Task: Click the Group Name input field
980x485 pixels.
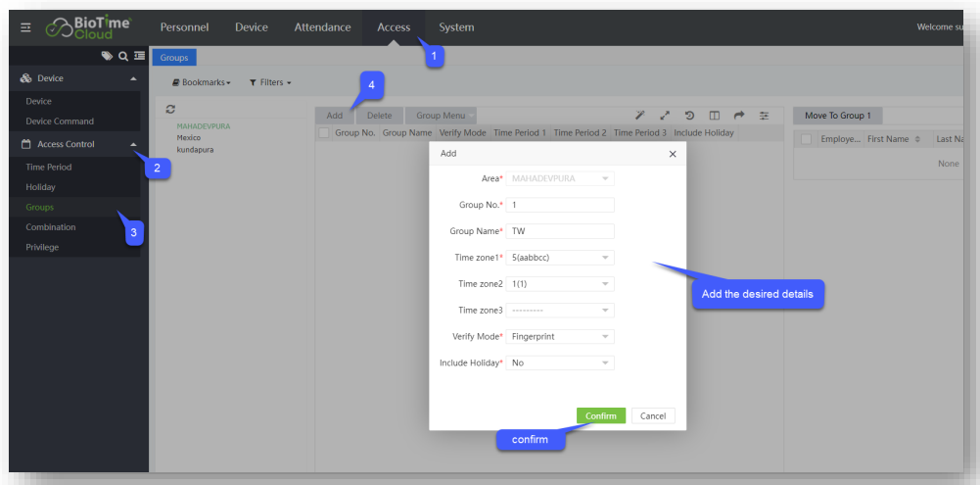Action: [x=560, y=231]
